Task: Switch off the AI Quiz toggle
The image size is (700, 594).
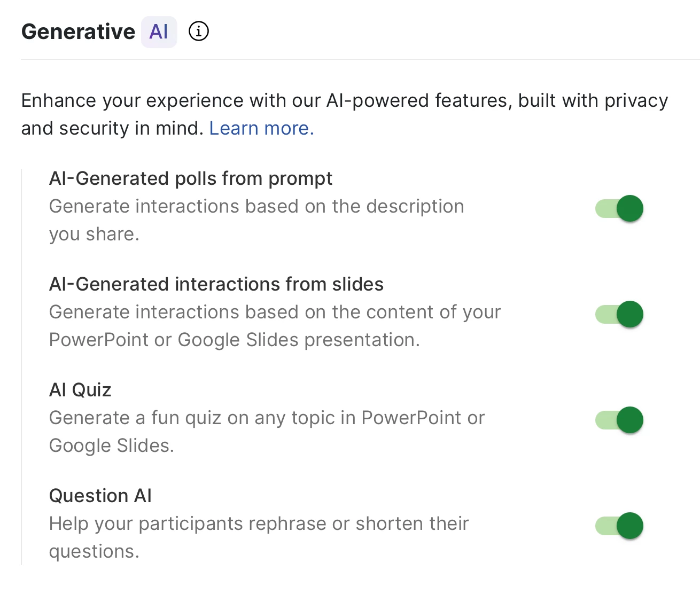Action: 619,420
